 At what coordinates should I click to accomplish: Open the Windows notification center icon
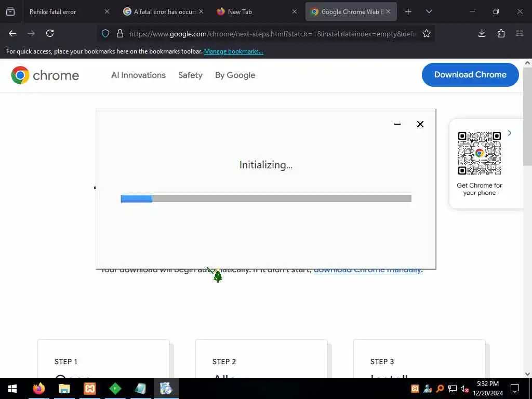(x=515, y=389)
